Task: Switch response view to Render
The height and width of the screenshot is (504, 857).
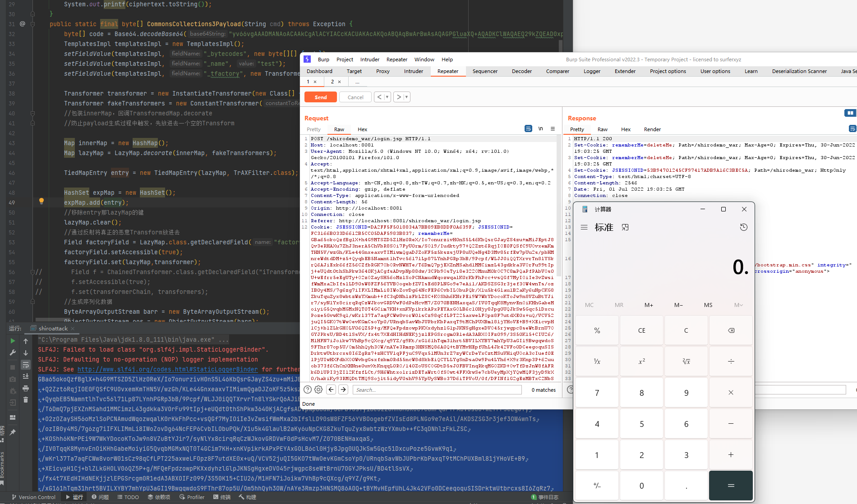Action: coord(652,129)
